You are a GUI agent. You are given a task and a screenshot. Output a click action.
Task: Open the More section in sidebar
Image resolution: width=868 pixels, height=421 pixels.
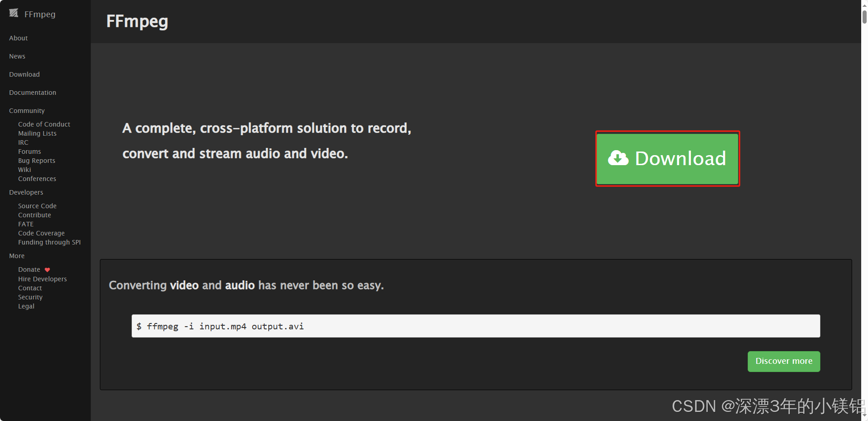(17, 256)
